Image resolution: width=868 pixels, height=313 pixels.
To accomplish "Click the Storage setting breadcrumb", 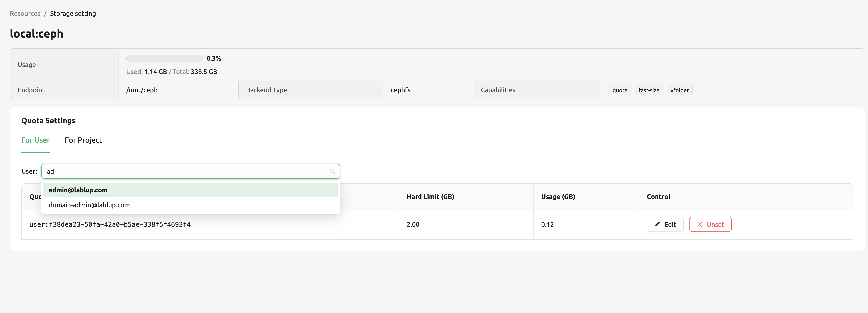I will [x=73, y=13].
